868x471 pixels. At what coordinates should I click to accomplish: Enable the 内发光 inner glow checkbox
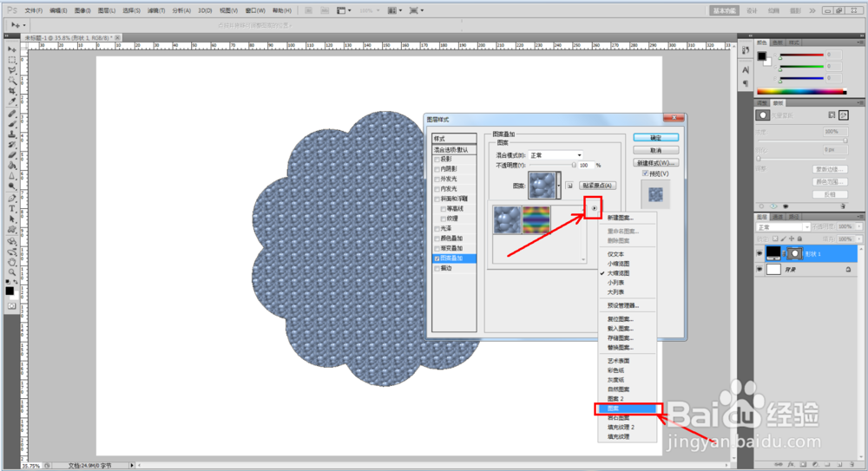[x=437, y=189]
